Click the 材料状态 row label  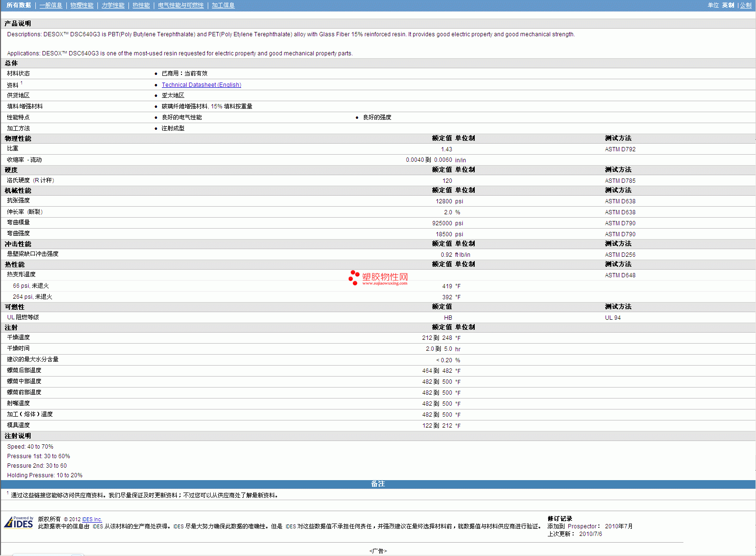click(18, 73)
